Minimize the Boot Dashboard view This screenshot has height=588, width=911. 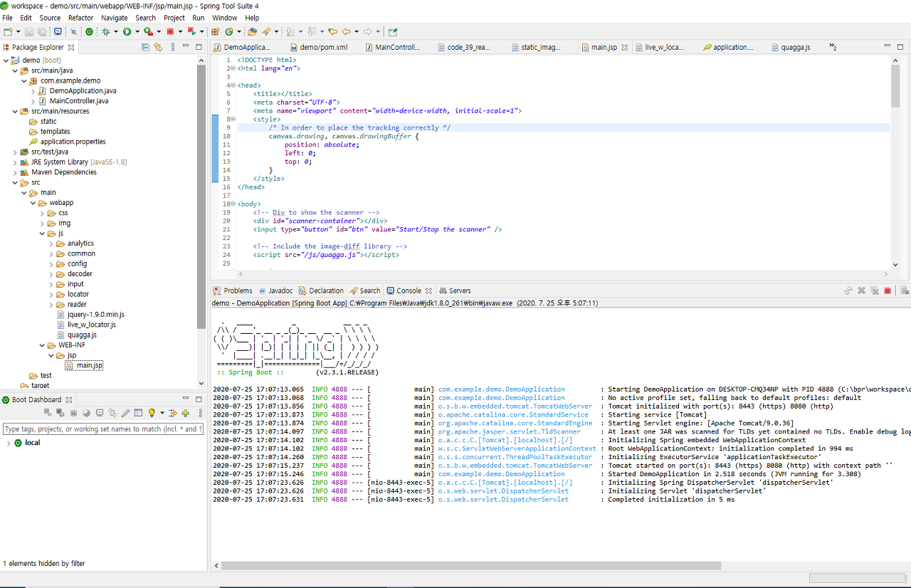pyautogui.click(x=185, y=399)
